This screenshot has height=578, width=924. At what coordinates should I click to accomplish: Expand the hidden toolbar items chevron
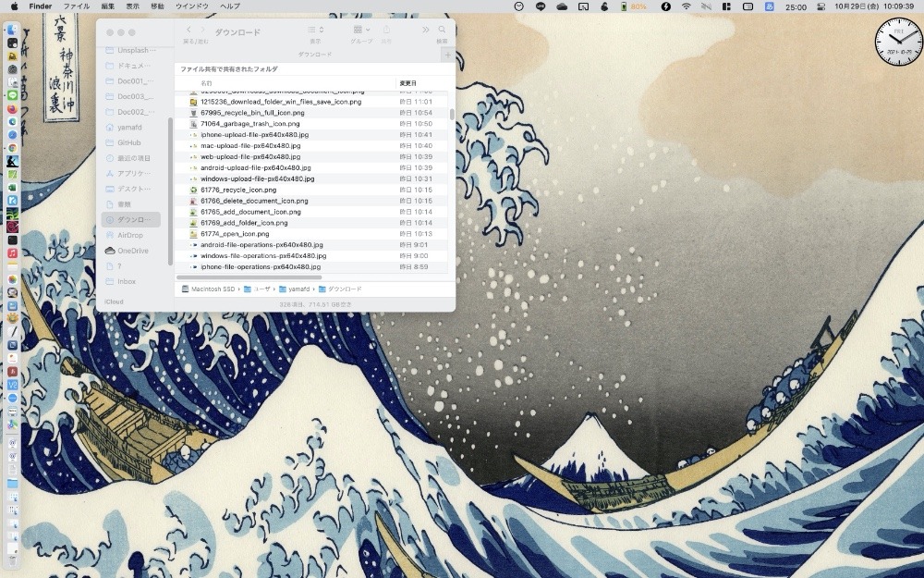(425, 30)
